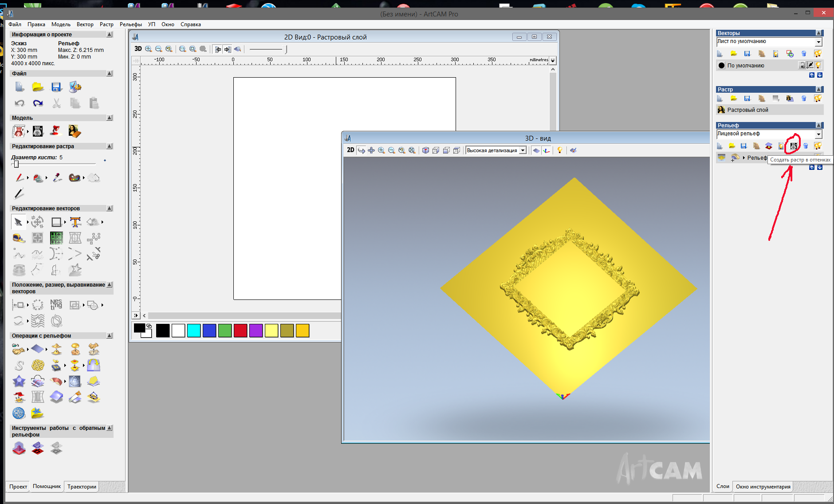Open a file using the Файл panel folder icon
834x504 pixels.
[x=38, y=87]
